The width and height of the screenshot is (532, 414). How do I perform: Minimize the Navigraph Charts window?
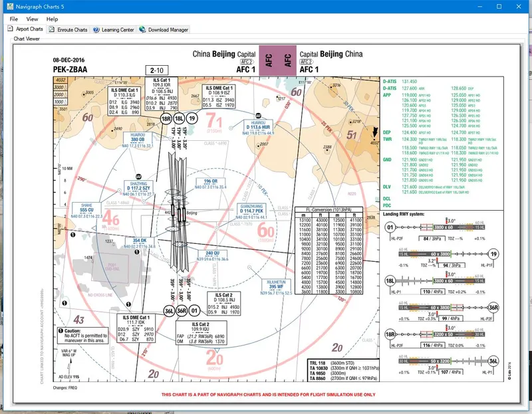[x=480, y=7]
